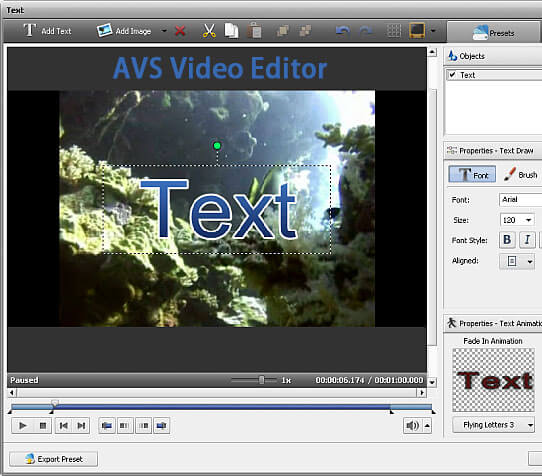Click the first fade marker icon
The width and height of the screenshot is (542, 476).
(106, 425)
